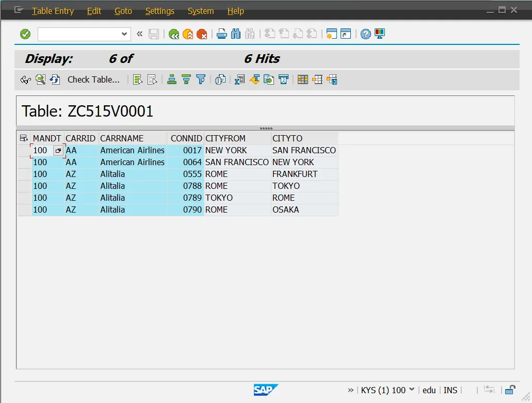
Task: Collapse command field with double chevron
Action: tap(139, 34)
